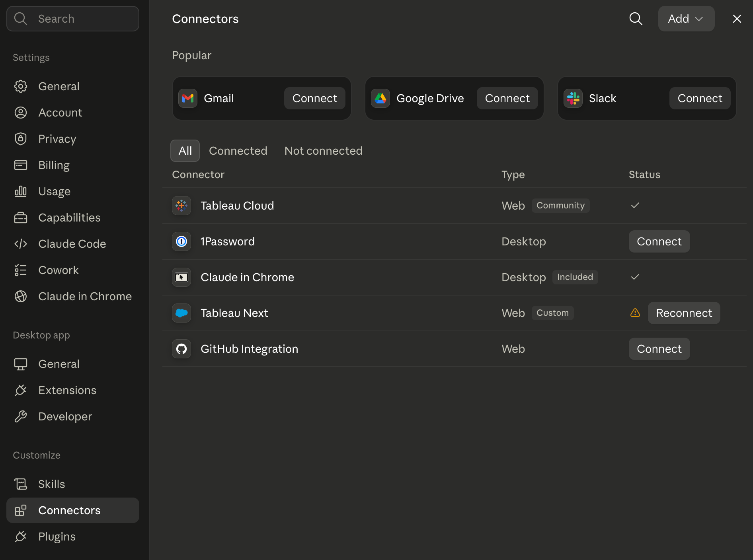Viewport: 753px width, 560px height.
Task: Click the GitHub Integration octocat icon
Action: pyautogui.click(x=181, y=349)
